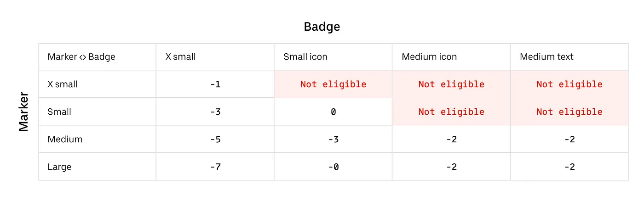The height and width of the screenshot is (201, 644).
Task: Click the "X small" row label
Action: click(63, 84)
